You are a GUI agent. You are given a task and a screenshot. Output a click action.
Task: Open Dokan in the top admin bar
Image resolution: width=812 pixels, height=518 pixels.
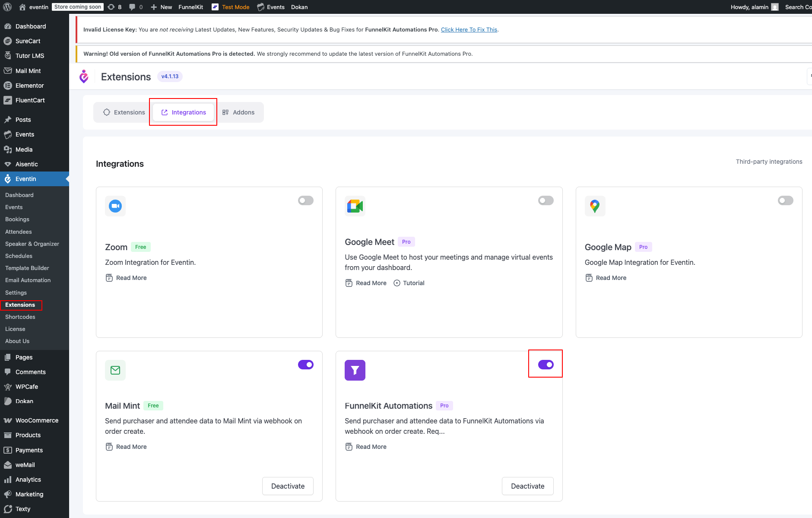click(299, 7)
